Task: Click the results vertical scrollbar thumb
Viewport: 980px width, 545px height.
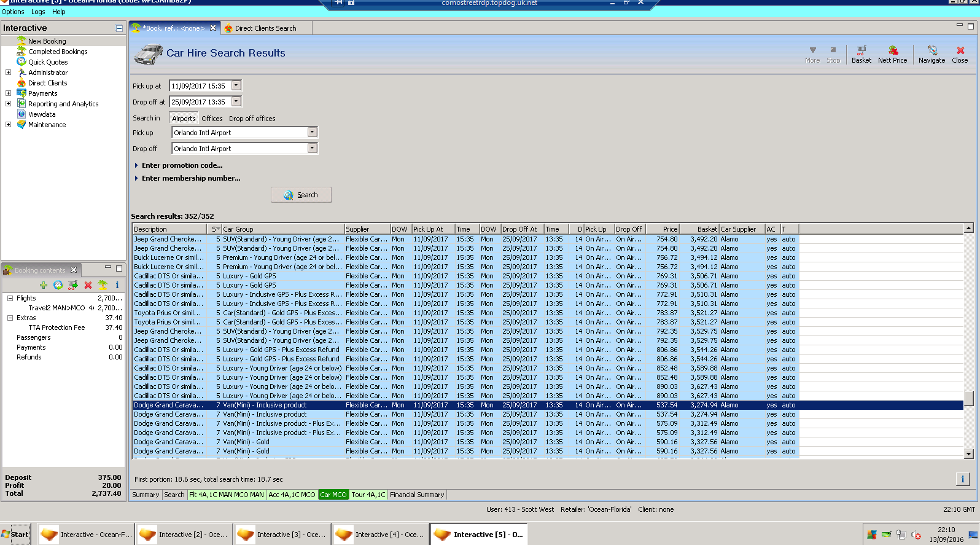Action: [x=969, y=399]
